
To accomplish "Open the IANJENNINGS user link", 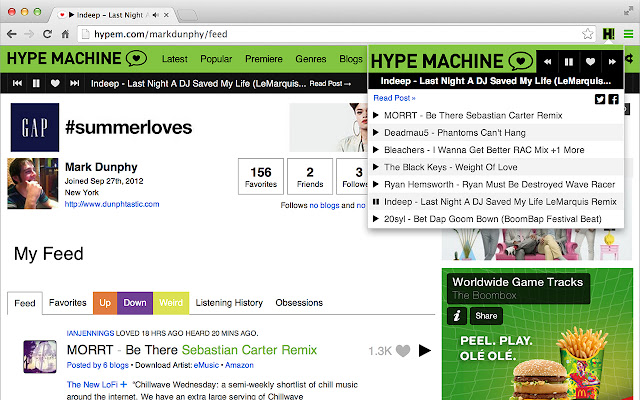I will tap(90, 333).
